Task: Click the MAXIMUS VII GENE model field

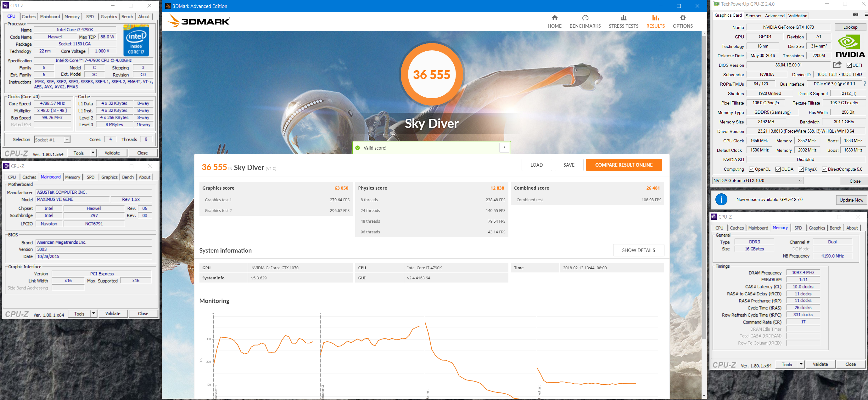Action: click(x=72, y=199)
